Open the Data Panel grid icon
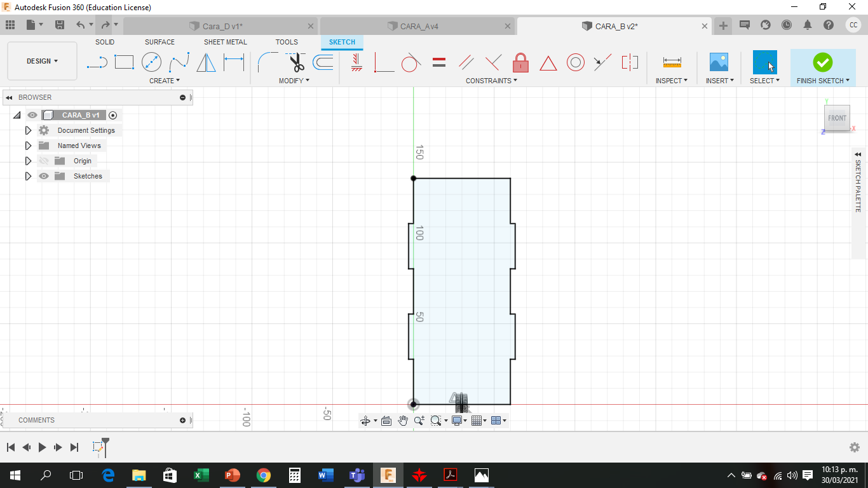This screenshot has width=868, height=488. coord(10,25)
